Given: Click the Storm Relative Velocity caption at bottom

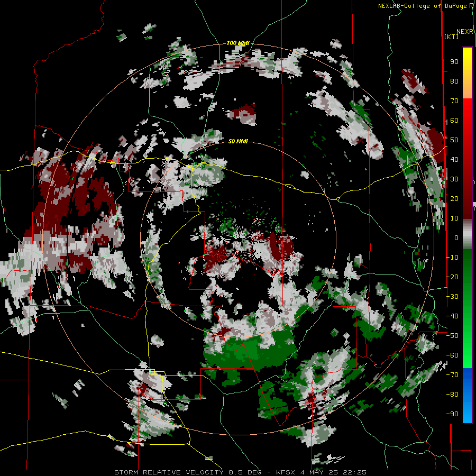Looking at the screenshot, I should coord(240,472).
